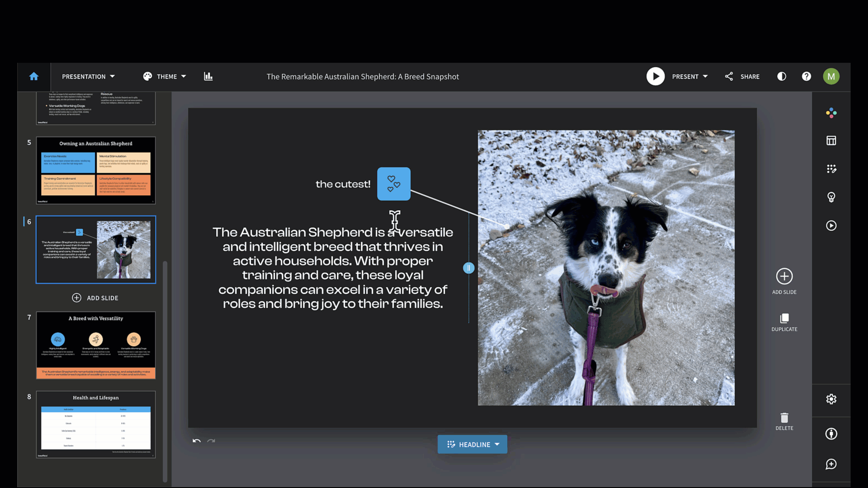Open the Headline layout dropdown
868x488 pixels.
pos(472,445)
